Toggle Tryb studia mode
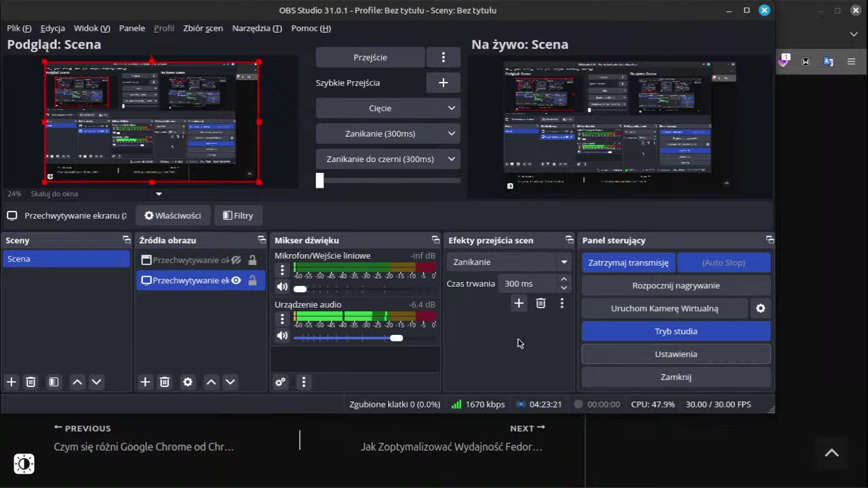This screenshot has width=868, height=488. 676,331
